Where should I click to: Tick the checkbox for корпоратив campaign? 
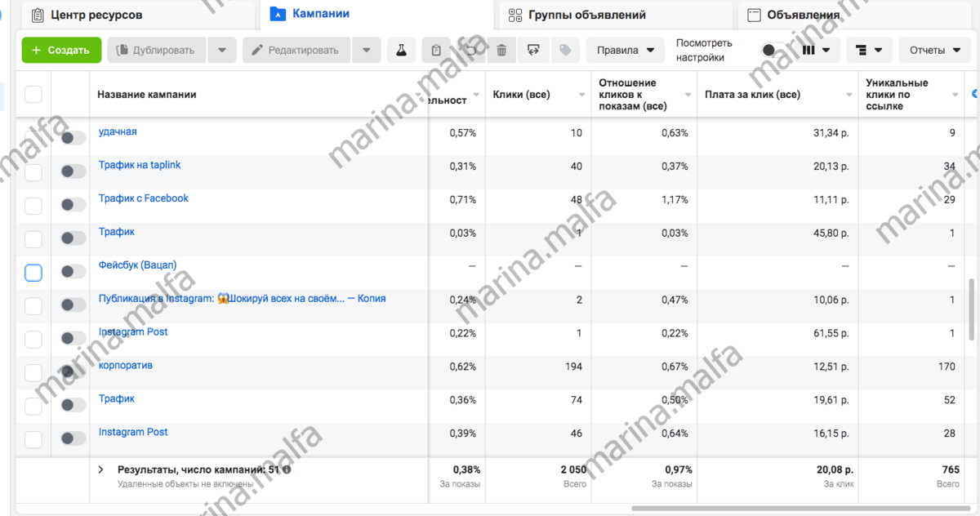point(33,373)
